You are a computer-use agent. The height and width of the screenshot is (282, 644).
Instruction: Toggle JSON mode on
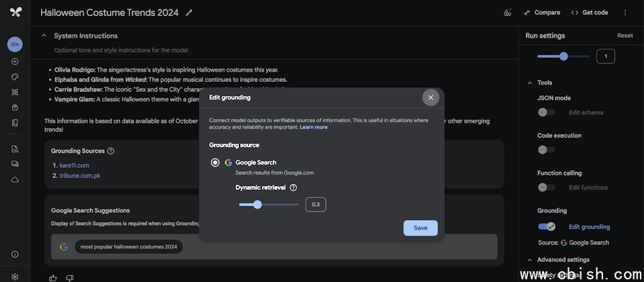tap(546, 112)
